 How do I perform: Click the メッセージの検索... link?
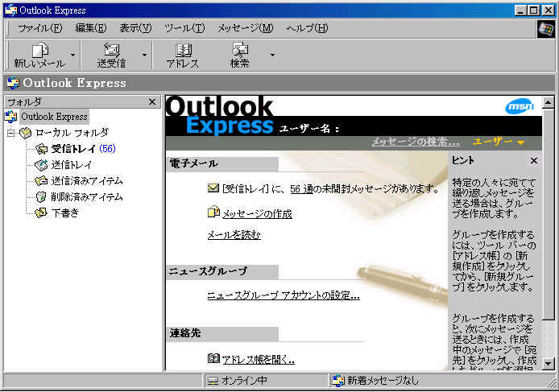[x=416, y=142]
